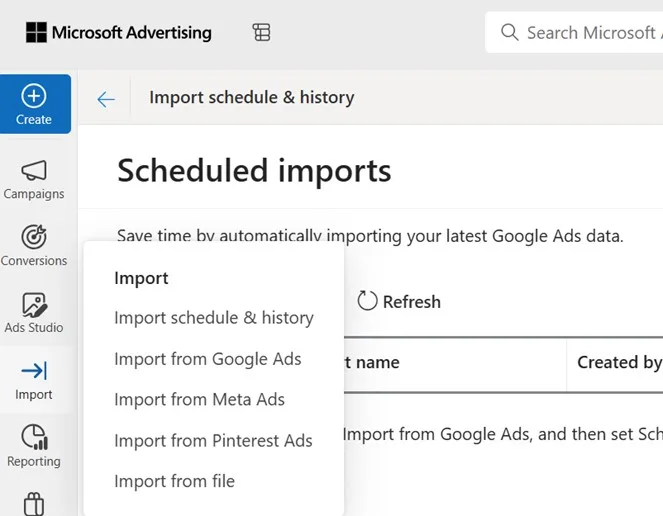Open Reporting from the sidebar

[x=34, y=446]
